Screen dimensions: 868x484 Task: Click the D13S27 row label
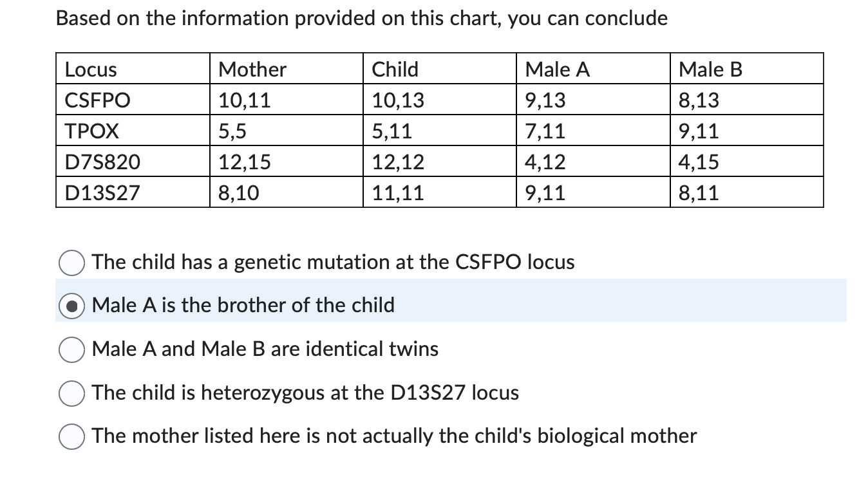pos(100,192)
